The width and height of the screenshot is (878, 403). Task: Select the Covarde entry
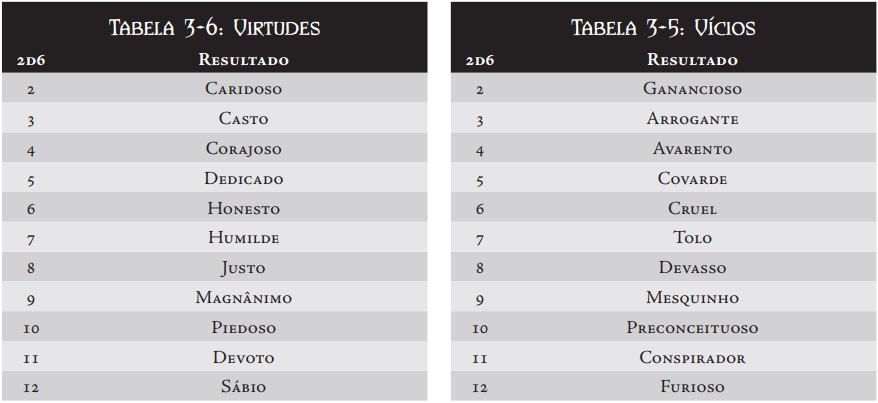pos(693,179)
